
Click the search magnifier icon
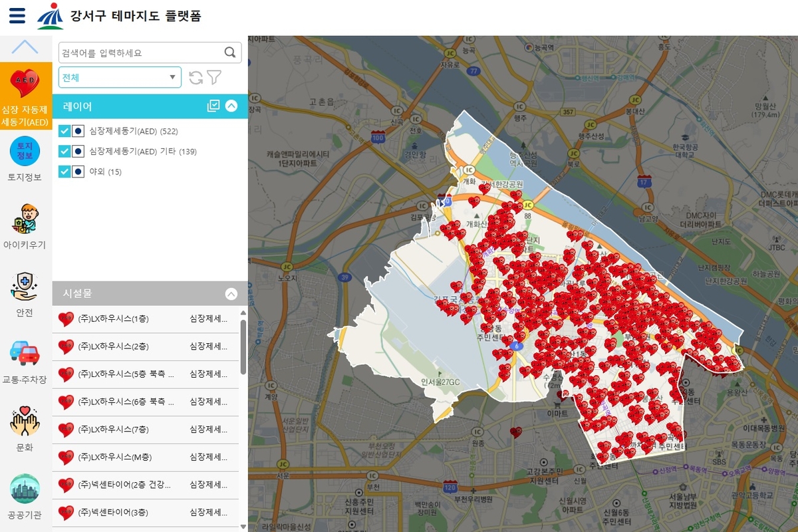click(x=230, y=53)
